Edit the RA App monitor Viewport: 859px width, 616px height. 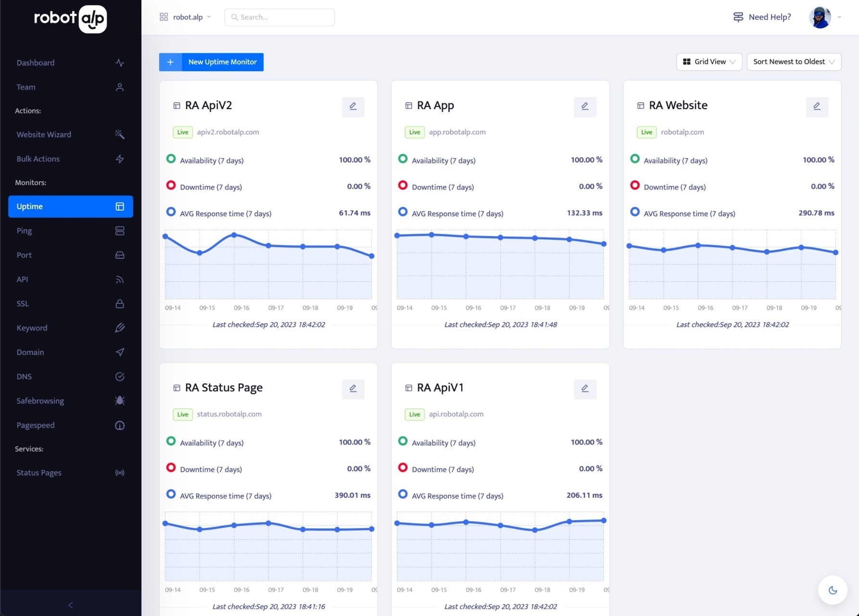pos(585,106)
